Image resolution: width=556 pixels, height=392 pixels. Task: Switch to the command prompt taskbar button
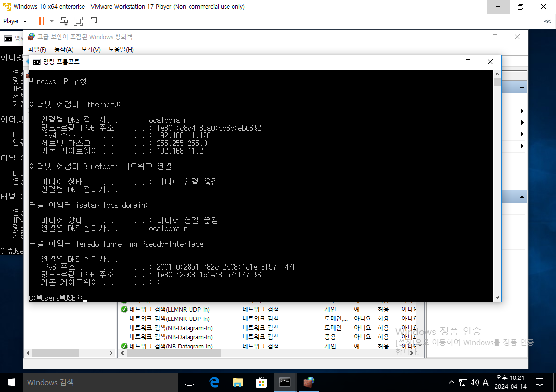click(x=285, y=382)
